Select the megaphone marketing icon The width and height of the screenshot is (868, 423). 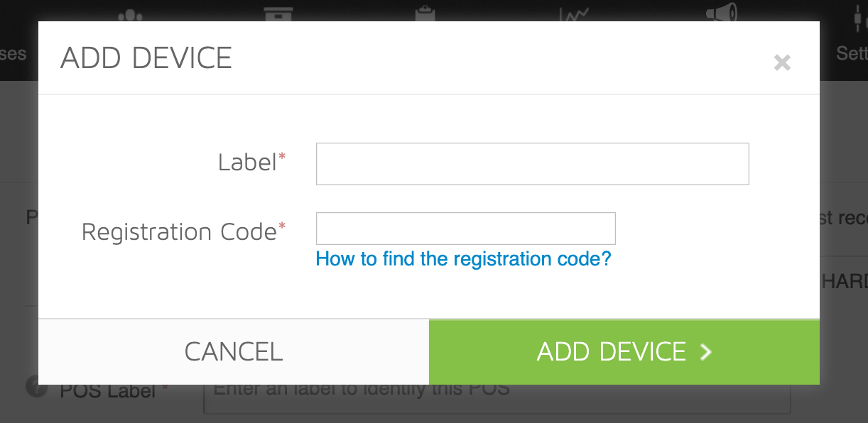pos(721,12)
